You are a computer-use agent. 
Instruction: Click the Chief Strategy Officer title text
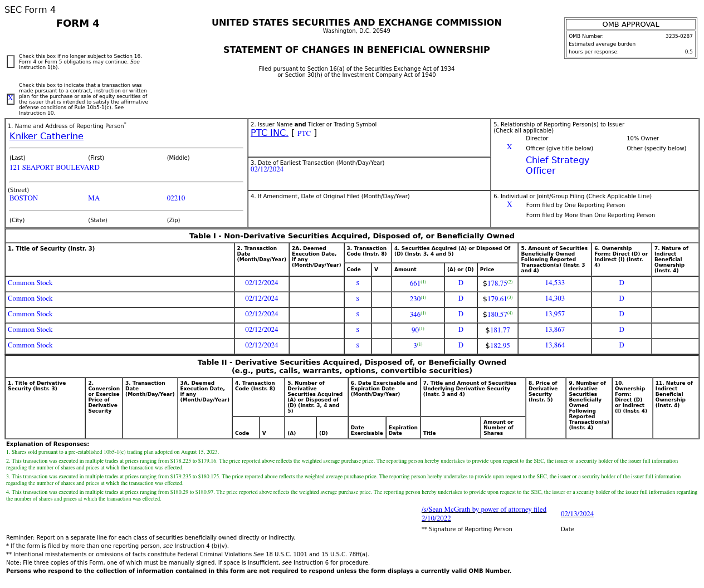558,165
